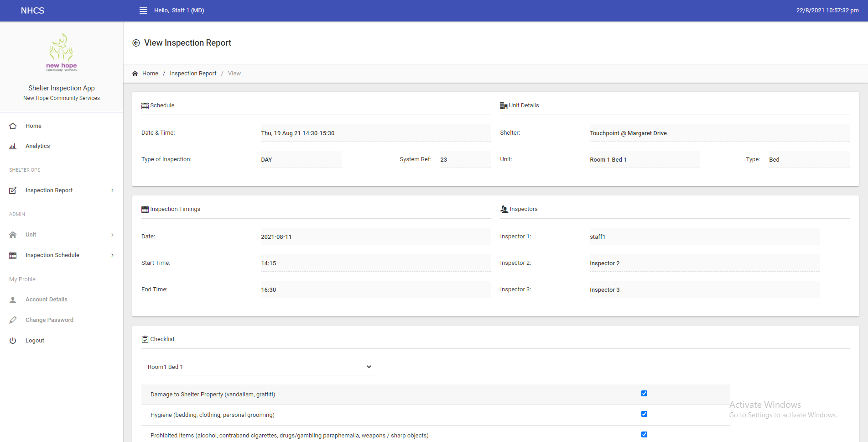Viewport: 868px width, 442px height.
Task: Click the Date & Time schedule field
Action: [x=375, y=133]
